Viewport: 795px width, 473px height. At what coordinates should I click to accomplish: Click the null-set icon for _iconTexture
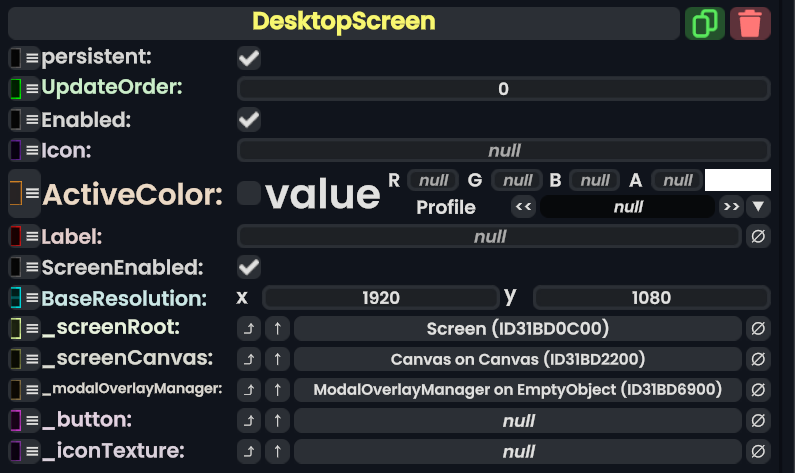point(759,451)
